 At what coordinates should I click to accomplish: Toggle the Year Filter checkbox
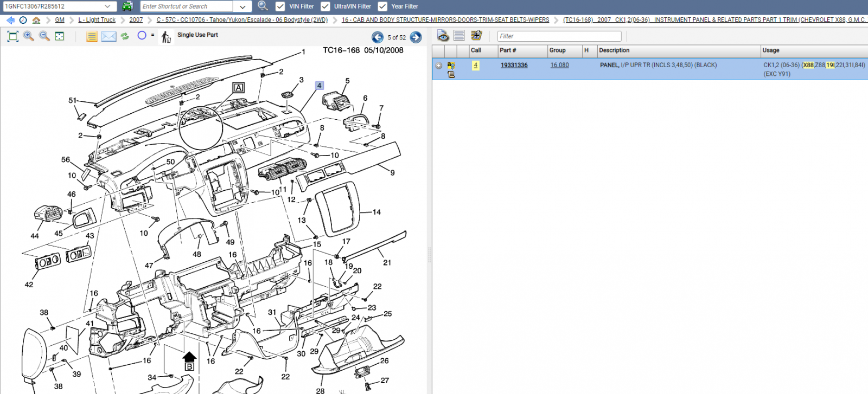(x=382, y=7)
